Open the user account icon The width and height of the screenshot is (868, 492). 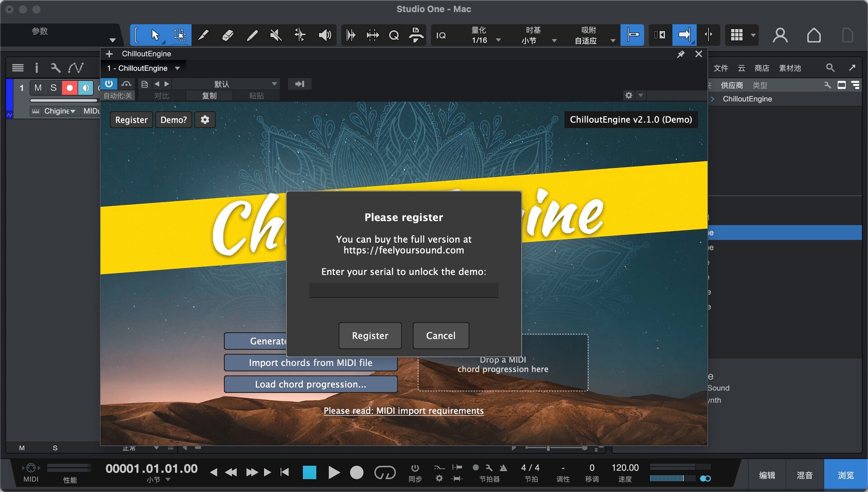(780, 35)
